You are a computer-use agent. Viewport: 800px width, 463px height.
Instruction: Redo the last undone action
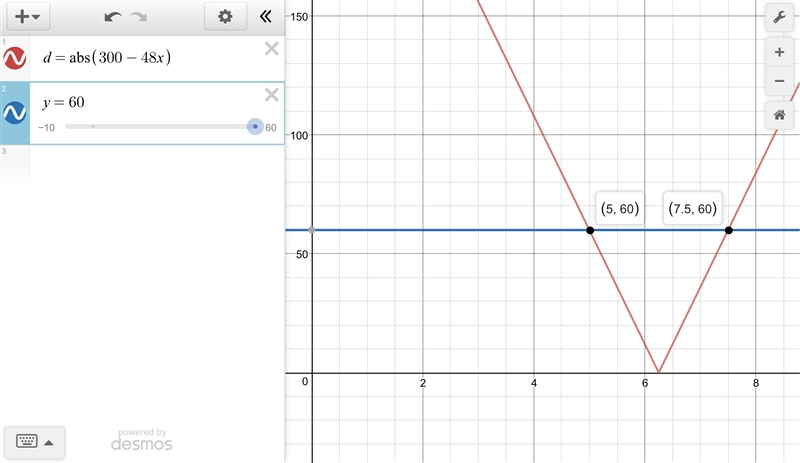tap(138, 17)
